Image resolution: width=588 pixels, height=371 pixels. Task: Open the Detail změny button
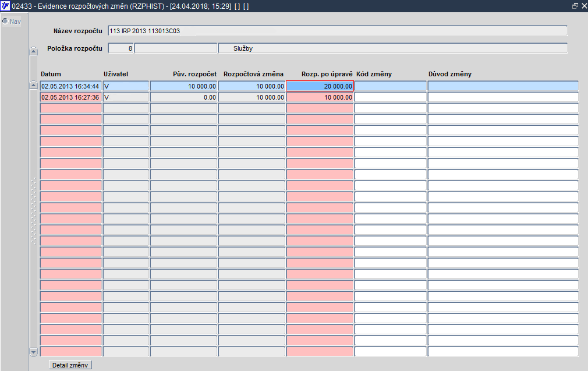point(70,365)
